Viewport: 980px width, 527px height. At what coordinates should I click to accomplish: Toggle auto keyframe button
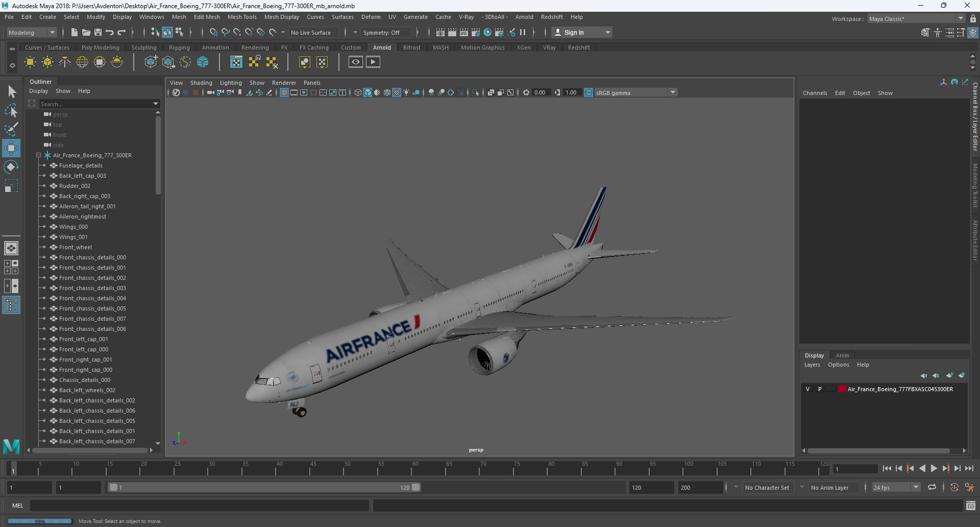pos(954,487)
